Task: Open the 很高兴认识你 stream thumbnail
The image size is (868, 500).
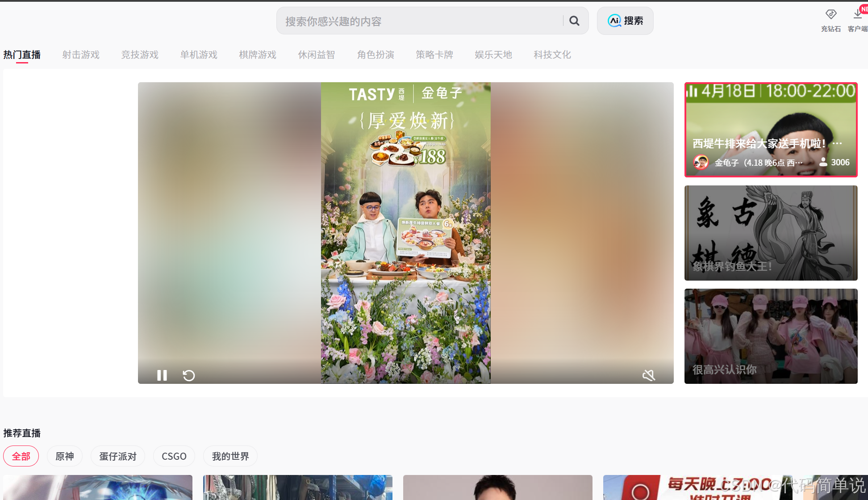Action: click(771, 336)
